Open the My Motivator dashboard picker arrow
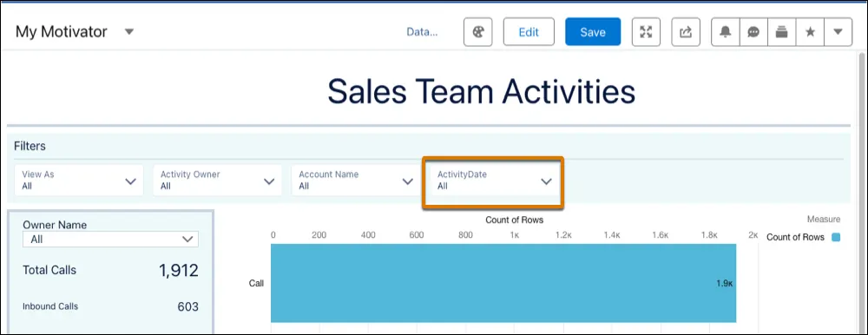 click(129, 32)
